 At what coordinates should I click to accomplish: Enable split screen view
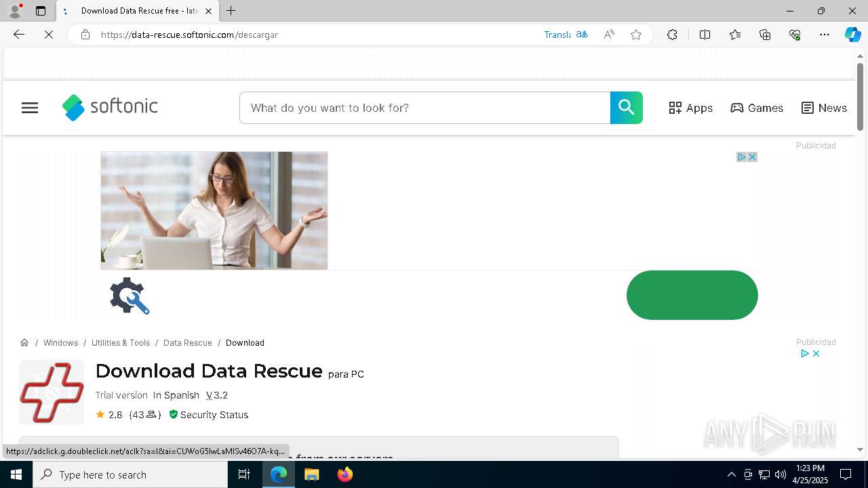pyautogui.click(x=705, y=35)
